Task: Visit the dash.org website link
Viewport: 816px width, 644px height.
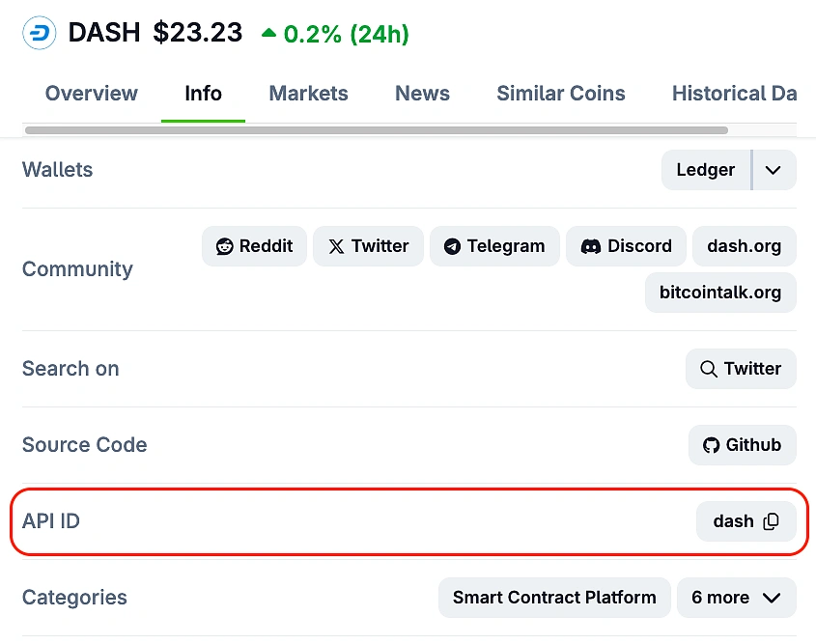Action: [744, 246]
